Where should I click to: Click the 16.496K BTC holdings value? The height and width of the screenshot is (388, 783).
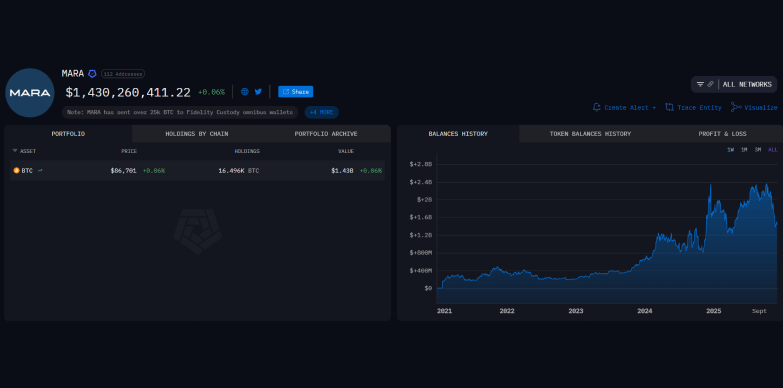[239, 171]
